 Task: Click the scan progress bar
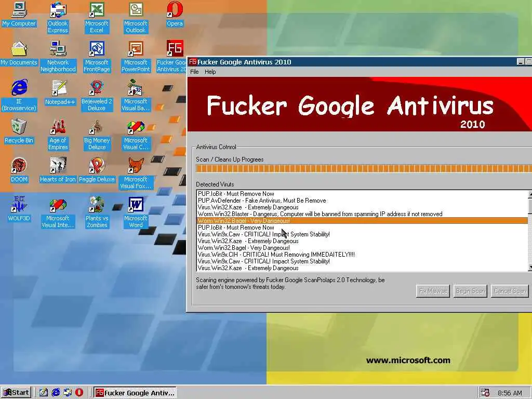pos(364,169)
